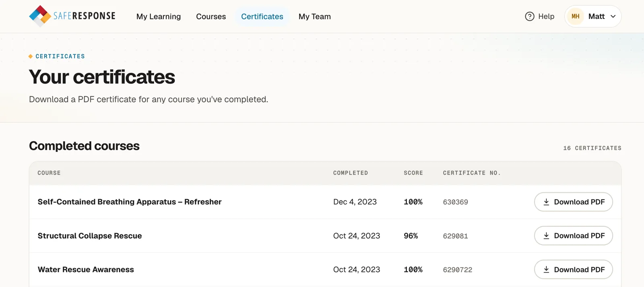Select the Water Rescue Awareness course title
The width and height of the screenshot is (644, 287).
point(86,269)
